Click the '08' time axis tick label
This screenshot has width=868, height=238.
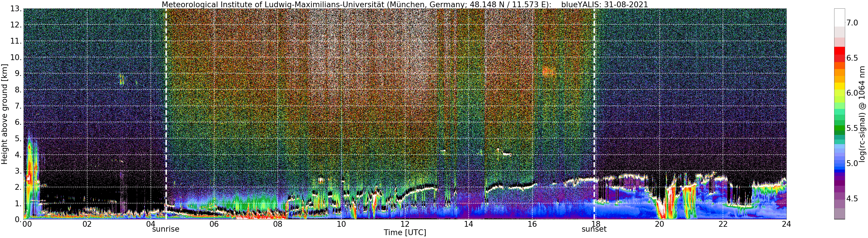278,224
